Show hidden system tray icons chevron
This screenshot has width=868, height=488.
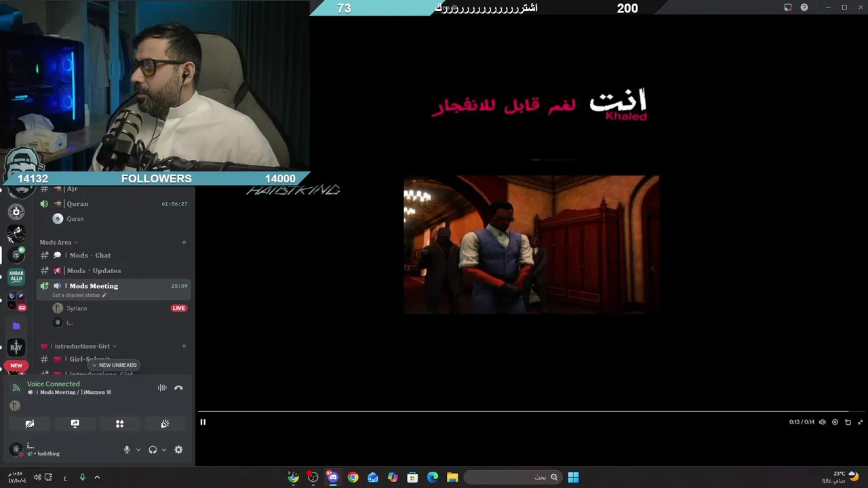(x=97, y=477)
